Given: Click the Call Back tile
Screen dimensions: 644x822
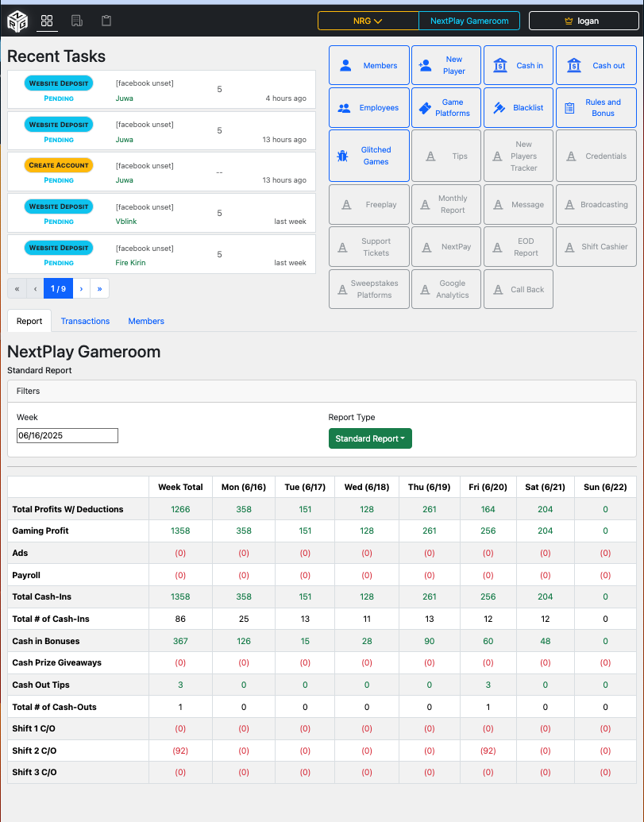Looking at the screenshot, I should click(519, 289).
